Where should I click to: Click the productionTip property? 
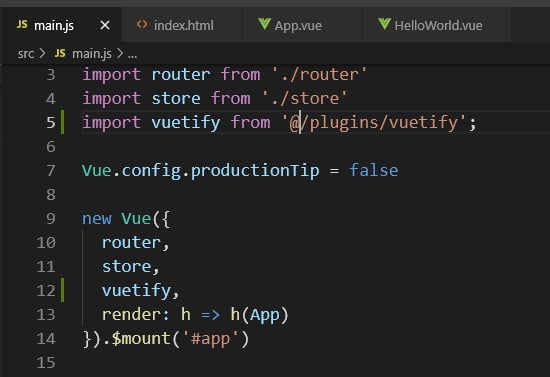[x=255, y=171]
